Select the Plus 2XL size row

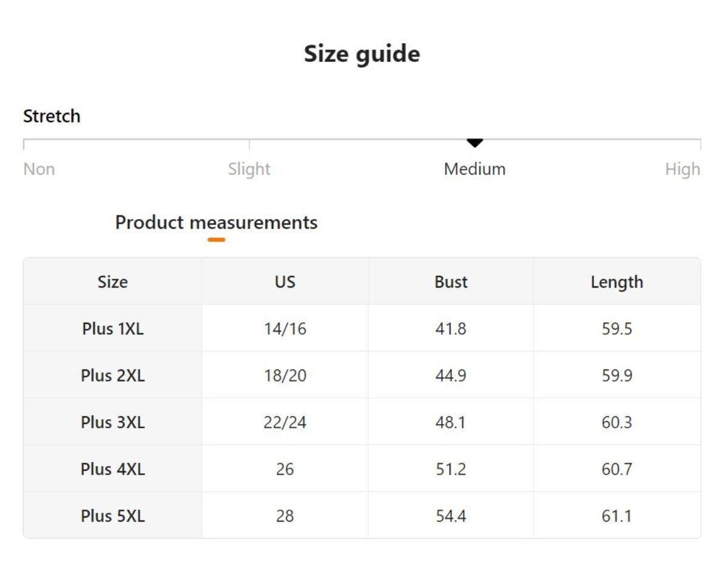tap(113, 376)
